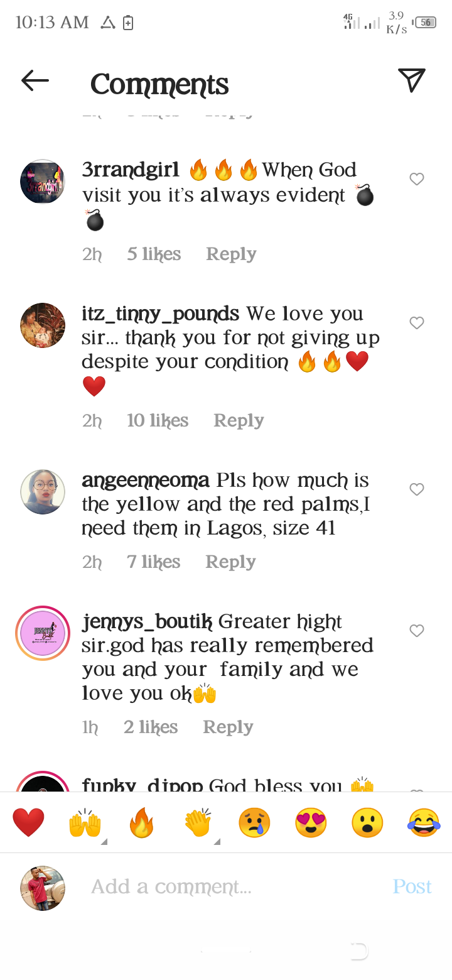This screenshot has width=452, height=980.
Task: Insert the red heart emoji
Action: pos(29,823)
